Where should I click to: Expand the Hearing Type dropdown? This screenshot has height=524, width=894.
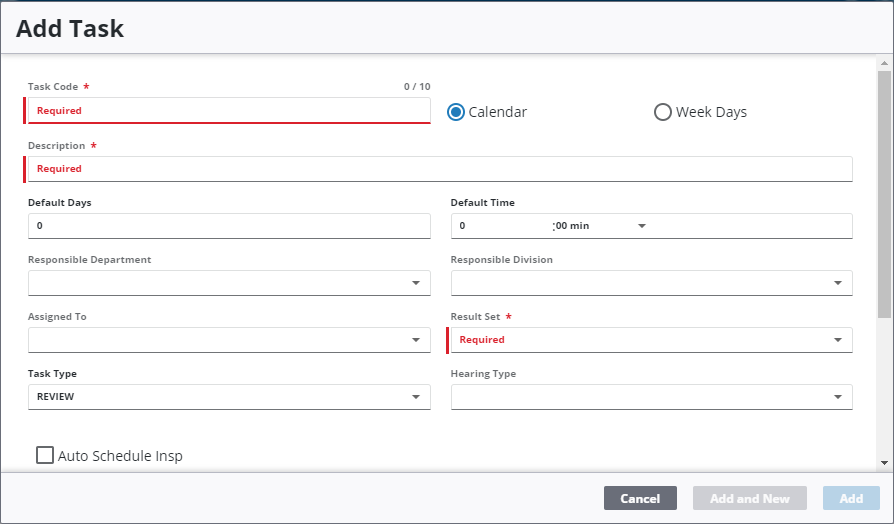pyautogui.click(x=838, y=397)
